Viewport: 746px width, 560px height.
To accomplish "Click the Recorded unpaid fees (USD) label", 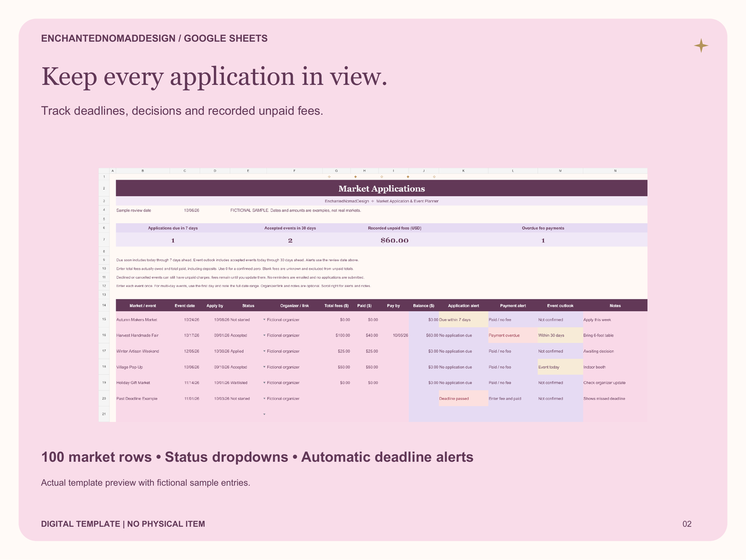I will pyautogui.click(x=395, y=228).
